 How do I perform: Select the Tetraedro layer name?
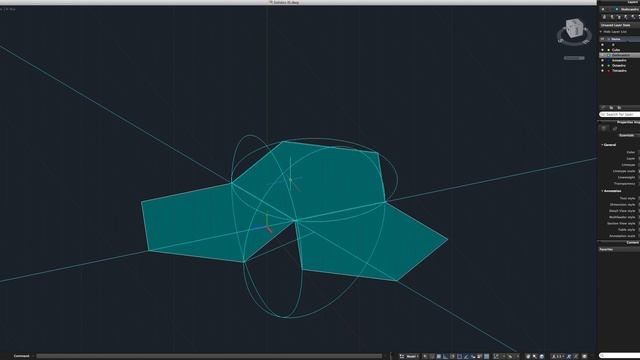(619, 71)
